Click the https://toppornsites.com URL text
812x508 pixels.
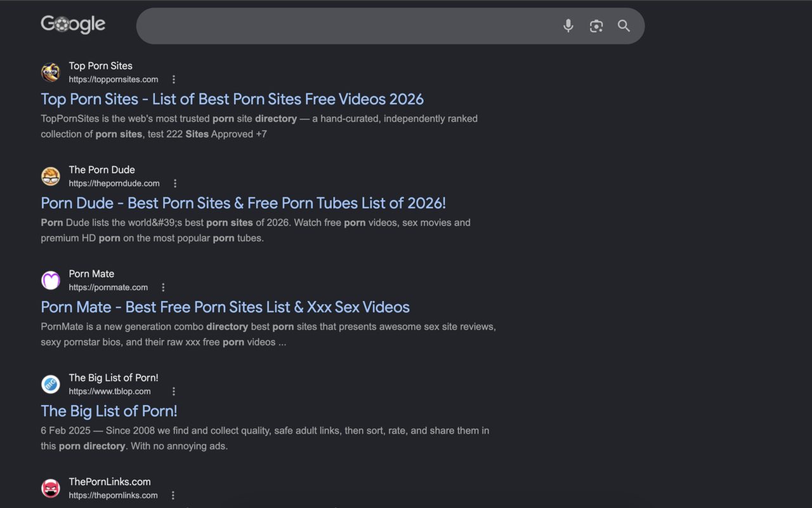(114, 79)
